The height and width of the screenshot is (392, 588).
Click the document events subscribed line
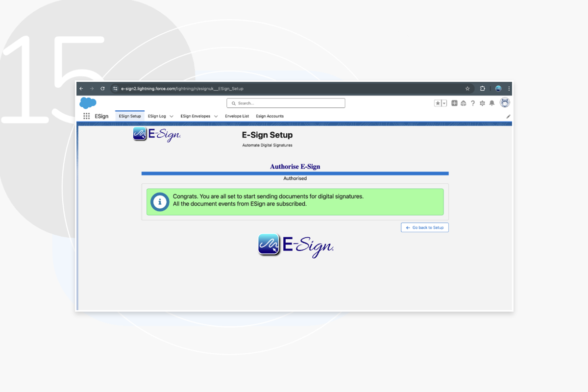click(240, 204)
